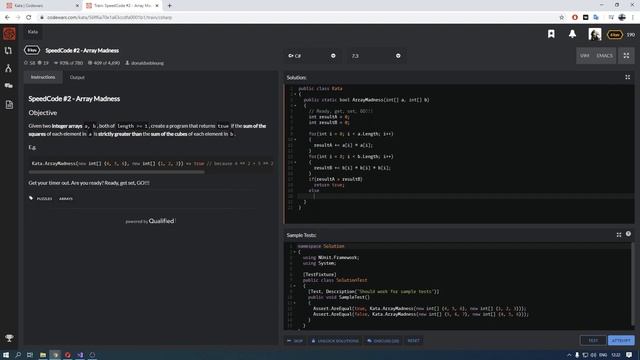Image resolution: width=640 pixels, height=360 pixels.
Task: Open notifications bell icon
Action: [x=572, y=34]
